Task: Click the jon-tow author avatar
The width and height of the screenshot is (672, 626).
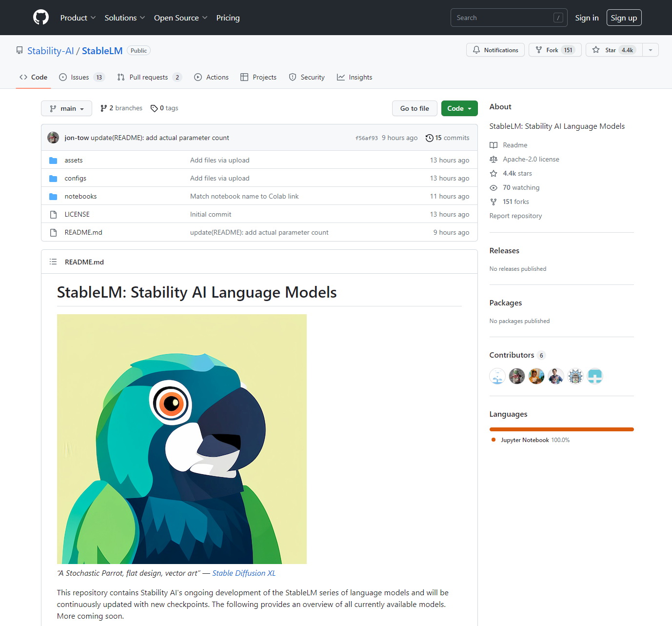Action: click(53, 138)
